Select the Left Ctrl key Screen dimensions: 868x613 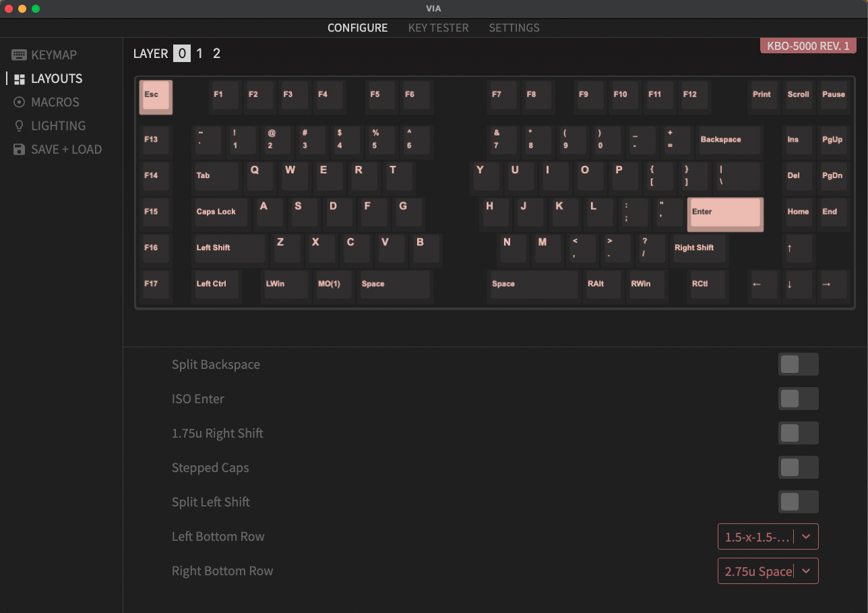pos(216,287)
